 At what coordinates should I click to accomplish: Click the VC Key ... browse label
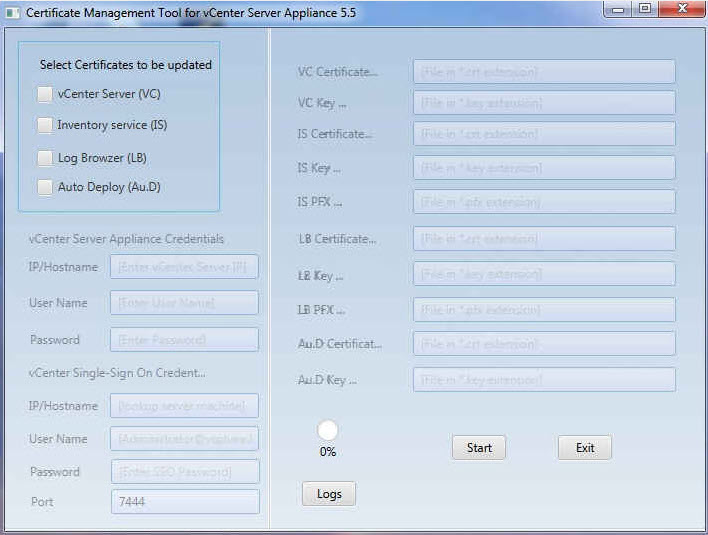click(x=322, y=103)
